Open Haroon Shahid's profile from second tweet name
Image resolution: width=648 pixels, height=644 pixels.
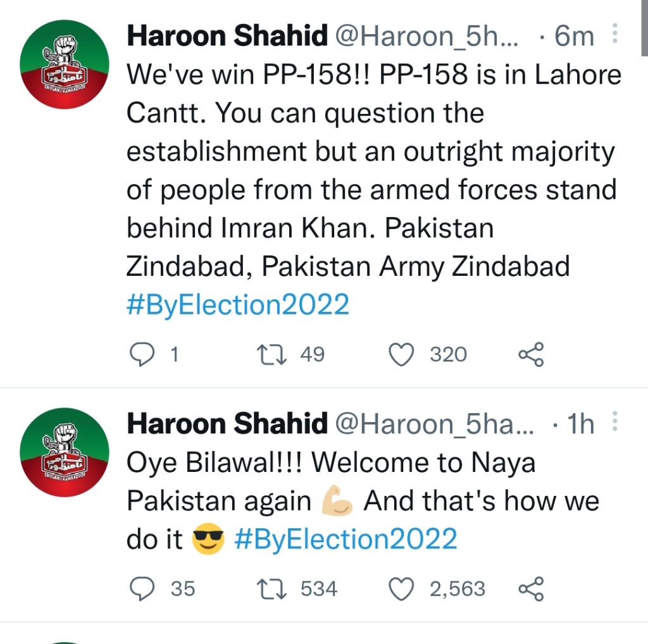(x=227, y=423)
